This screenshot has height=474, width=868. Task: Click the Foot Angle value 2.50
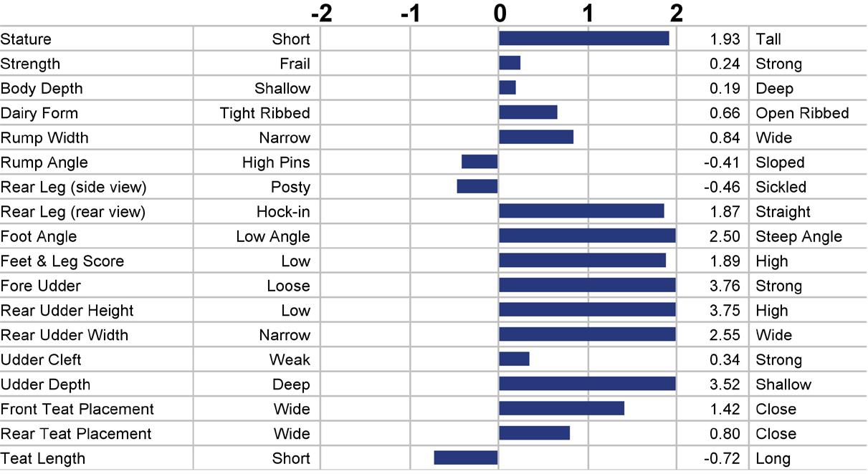[x=725, y=236]
